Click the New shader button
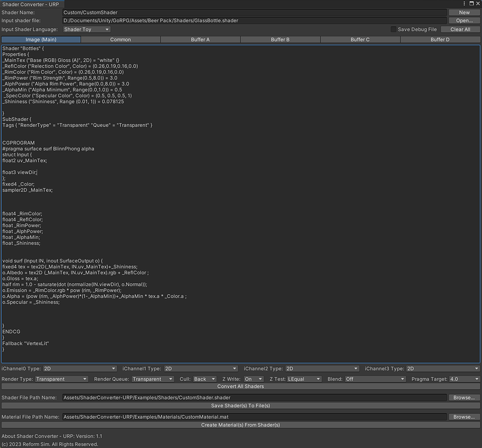The width and height of the screenshot is (482, 448). (464, 12)
